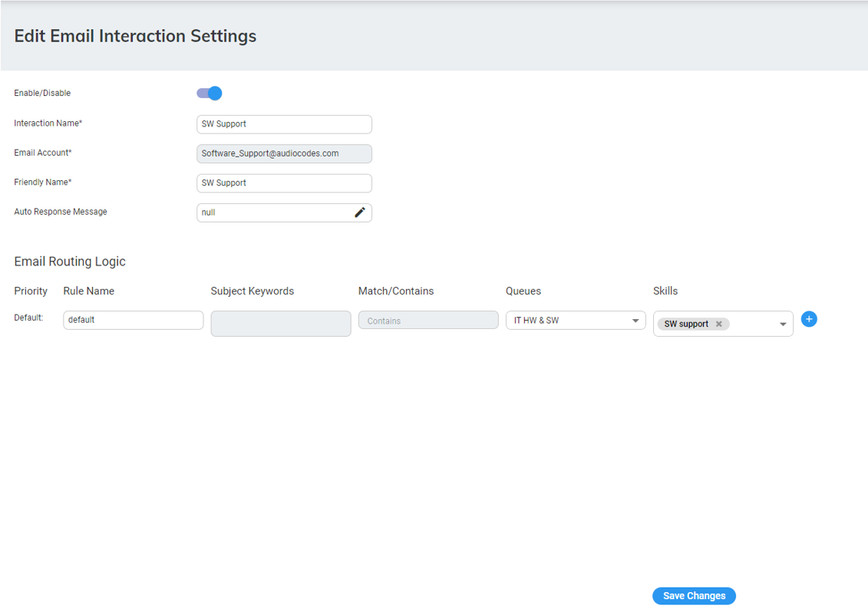
Task: Click the Email Routing Logic heading
Action: tap(70, 262)
